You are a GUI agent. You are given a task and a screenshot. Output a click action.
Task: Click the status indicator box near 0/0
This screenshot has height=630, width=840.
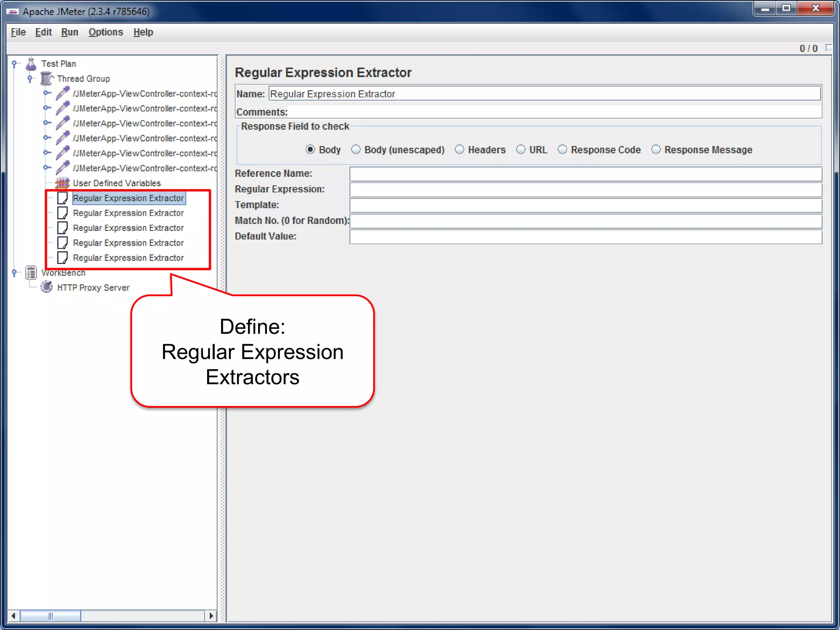point(829,48)
